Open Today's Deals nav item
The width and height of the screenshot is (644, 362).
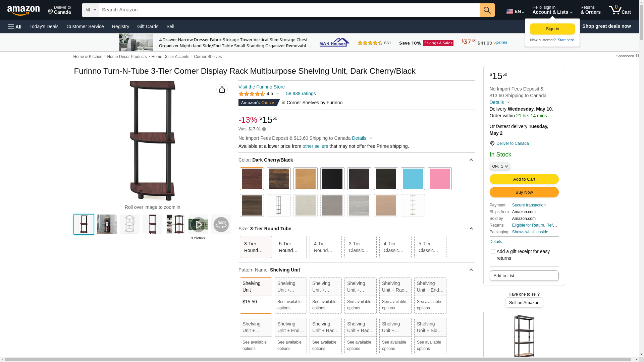coord(44,26)
